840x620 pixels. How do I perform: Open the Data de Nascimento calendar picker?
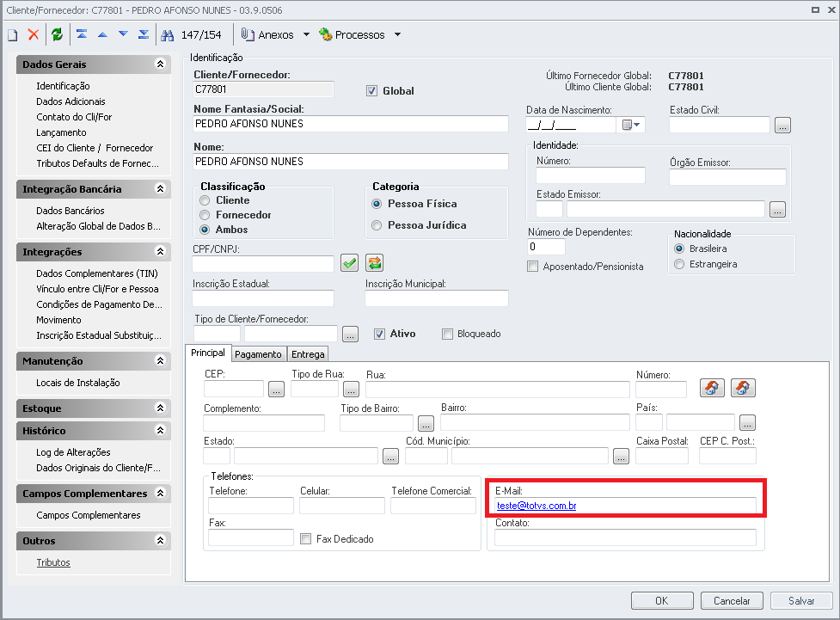(627, 124)
